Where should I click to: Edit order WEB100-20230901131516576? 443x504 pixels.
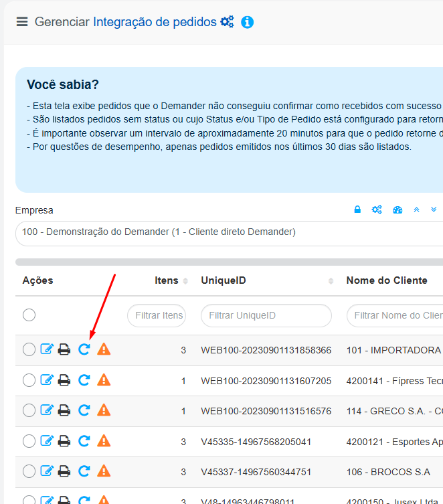pos(47,410)
